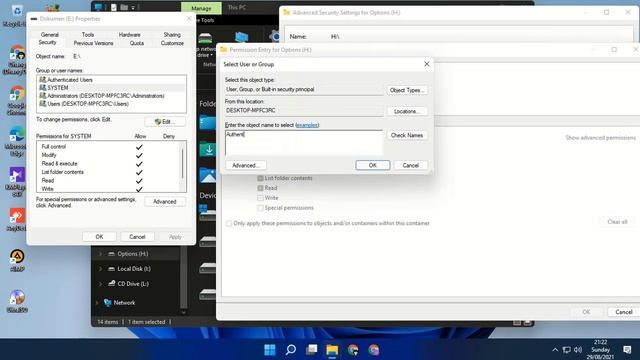Toggle the Write permission checkbox
This screenshot has width=640, height=360.
[260, 198]
